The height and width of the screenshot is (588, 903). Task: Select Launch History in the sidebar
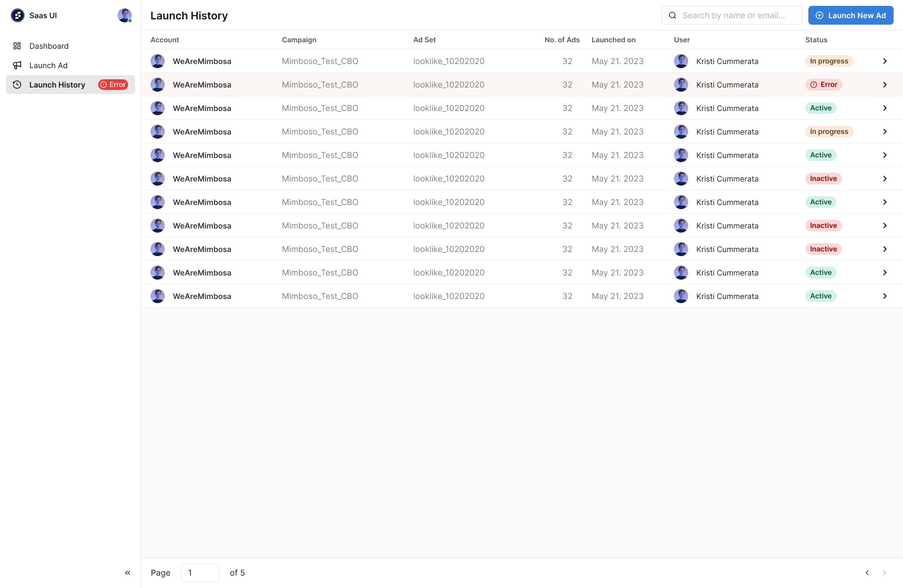click(71, 85)
